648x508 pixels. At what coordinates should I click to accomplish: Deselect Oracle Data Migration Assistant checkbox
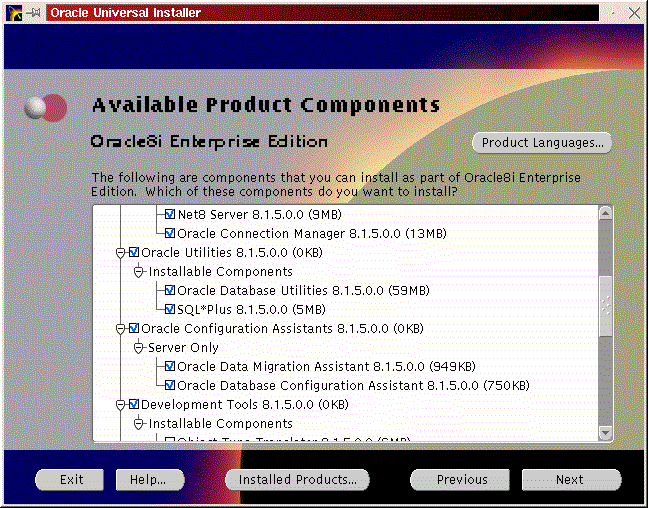[x=170, y=366]
